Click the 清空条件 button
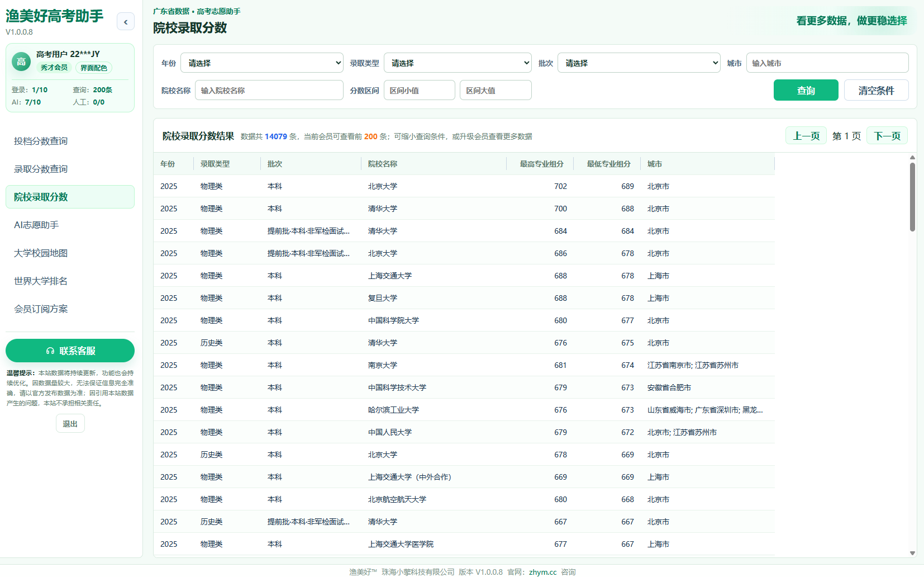 click(x=877, y=90)
